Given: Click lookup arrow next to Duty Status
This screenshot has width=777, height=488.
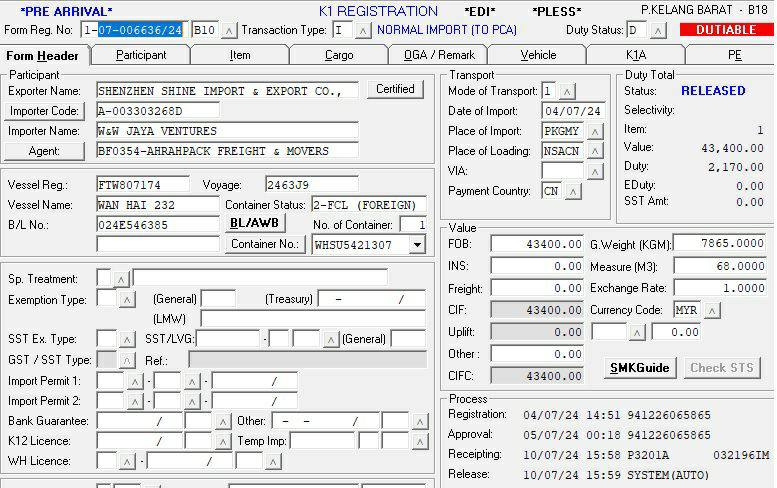Looking at the screenshot, I should point(659,31).
